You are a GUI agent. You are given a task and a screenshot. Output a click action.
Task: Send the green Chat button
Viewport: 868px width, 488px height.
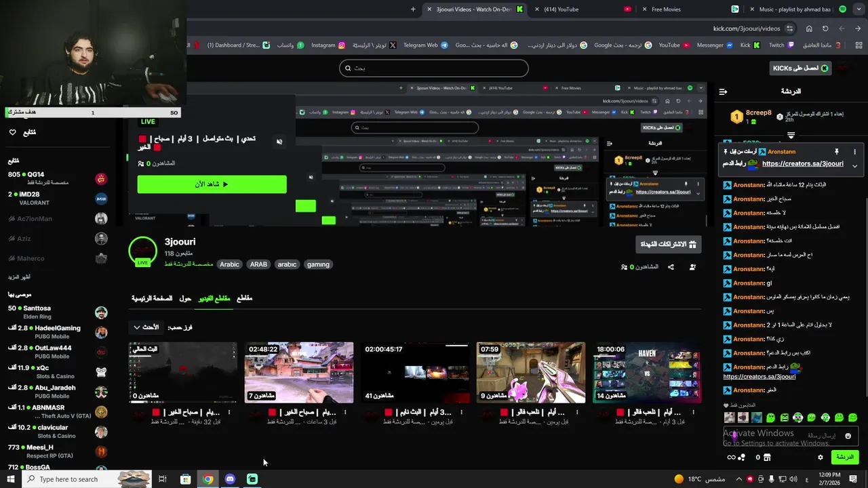point(844,457)
